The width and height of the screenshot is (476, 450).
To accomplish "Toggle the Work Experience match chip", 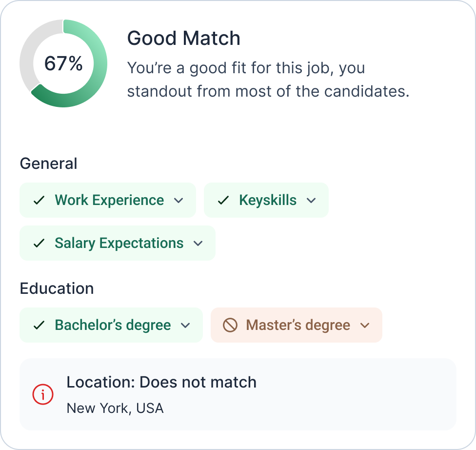I will pyautogui.click(x=107, y=200).
